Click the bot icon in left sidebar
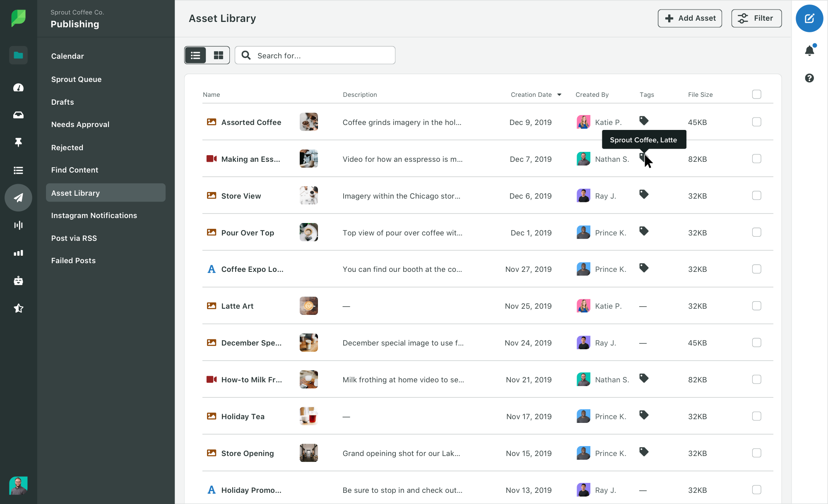Screen dimensions: 828x504 click(x=18, y=281)
